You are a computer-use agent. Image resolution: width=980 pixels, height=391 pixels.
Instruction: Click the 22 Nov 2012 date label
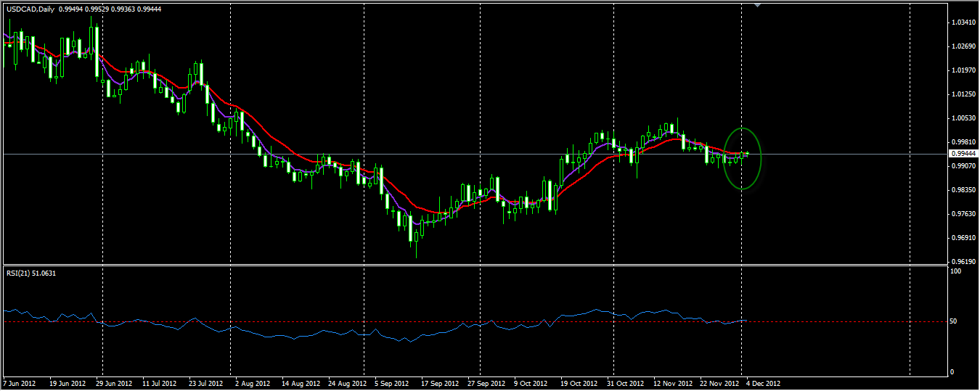719,383
